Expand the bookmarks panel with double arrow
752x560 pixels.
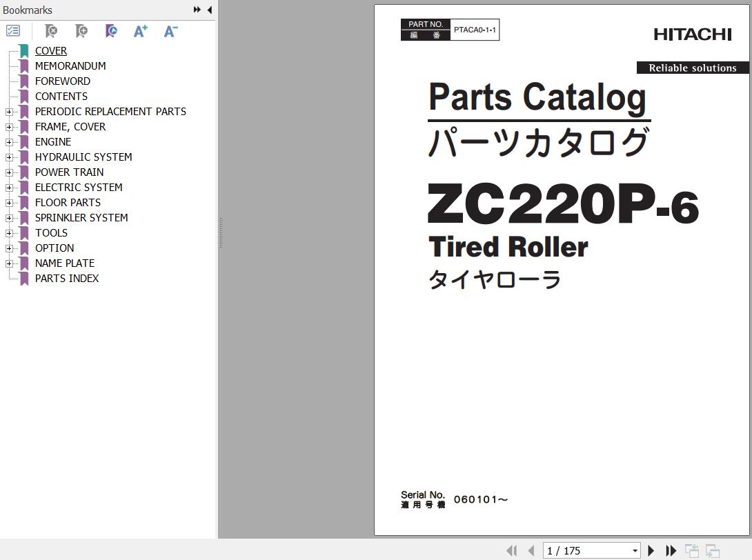(197, 10)
